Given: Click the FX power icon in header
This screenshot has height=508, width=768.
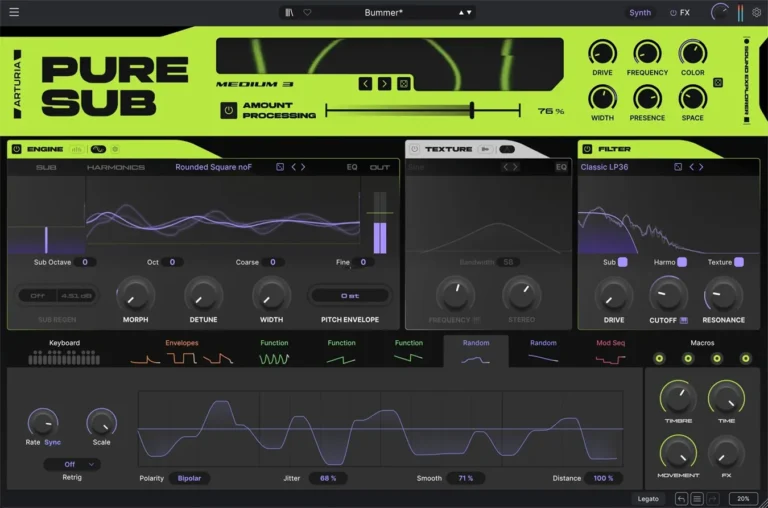Looking at the screenshot, I should click(673, 13).
